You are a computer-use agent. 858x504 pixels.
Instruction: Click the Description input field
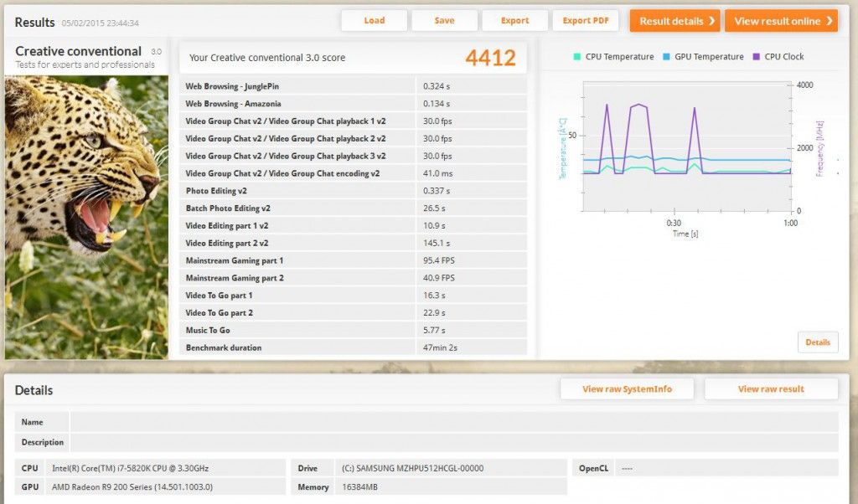453,442
